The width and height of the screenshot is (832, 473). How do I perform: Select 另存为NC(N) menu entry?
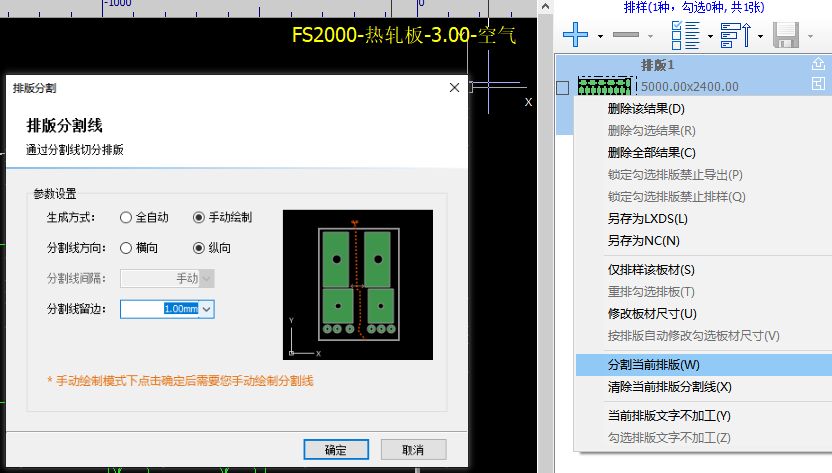(x=643, y=241)
